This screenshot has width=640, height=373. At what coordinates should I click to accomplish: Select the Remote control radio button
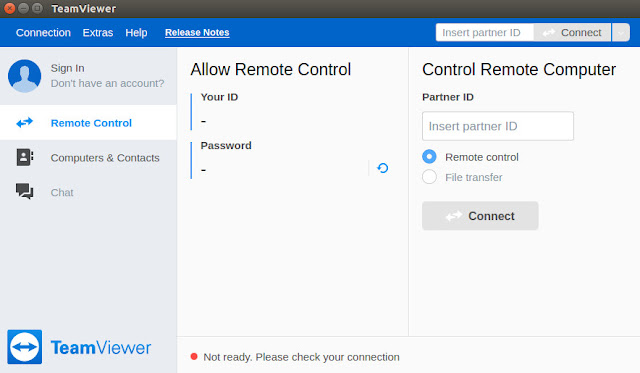429,157
